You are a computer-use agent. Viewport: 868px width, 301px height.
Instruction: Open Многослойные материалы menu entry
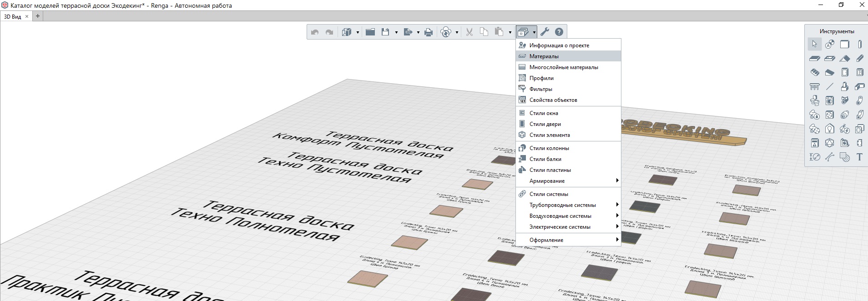point(568,67)
